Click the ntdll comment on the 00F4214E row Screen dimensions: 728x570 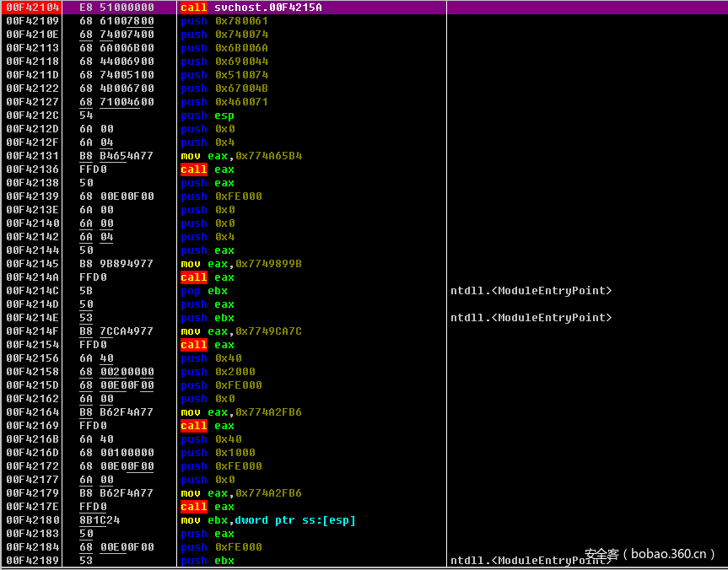[x=531, y=318]
